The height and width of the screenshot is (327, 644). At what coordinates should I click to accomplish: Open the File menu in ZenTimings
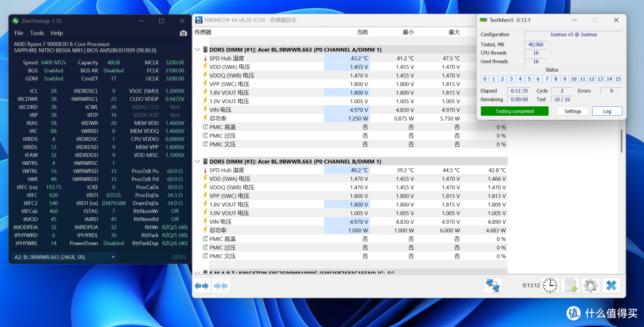pyautogui.click(x=19, y=33)
